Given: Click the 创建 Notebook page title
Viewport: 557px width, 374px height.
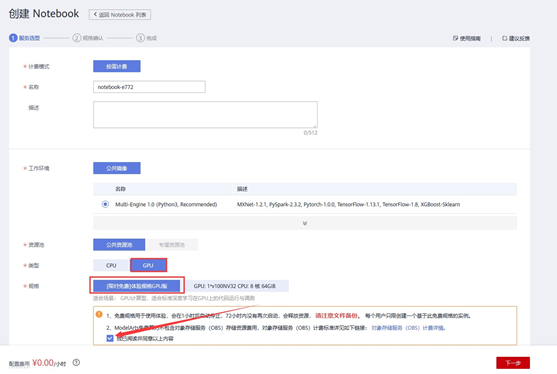Looking at the screenshot, I should (x=44, y=13).
